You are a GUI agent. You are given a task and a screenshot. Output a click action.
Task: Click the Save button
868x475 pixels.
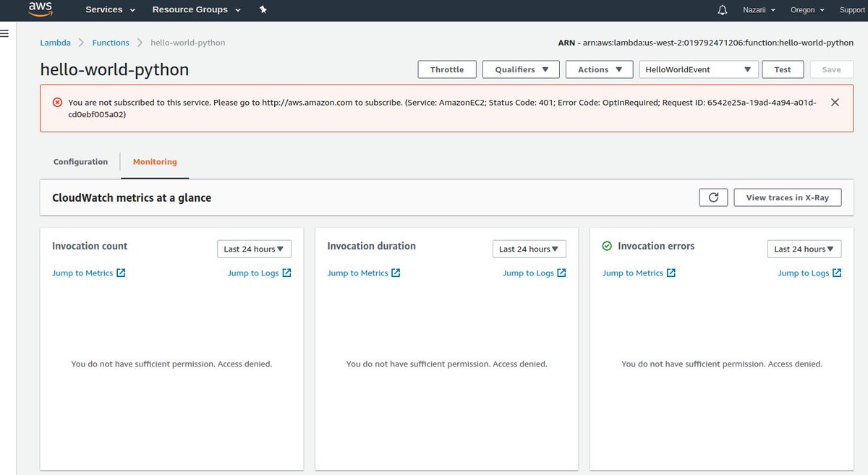coord(831,69)
